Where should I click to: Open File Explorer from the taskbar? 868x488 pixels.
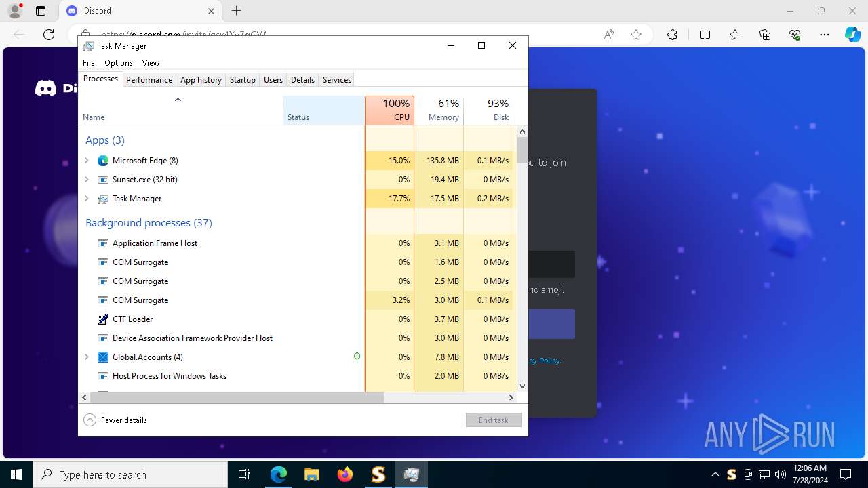pos(312,474)
